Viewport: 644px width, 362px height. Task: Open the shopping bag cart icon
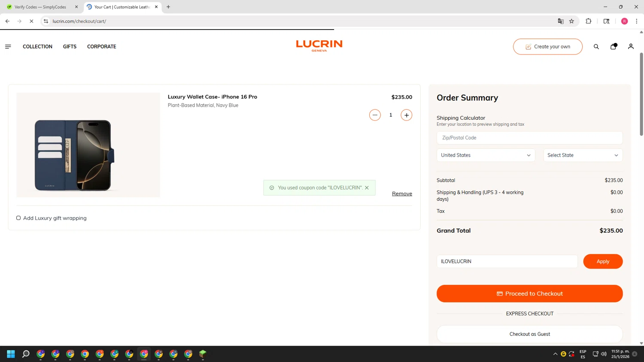click(613, 46)
